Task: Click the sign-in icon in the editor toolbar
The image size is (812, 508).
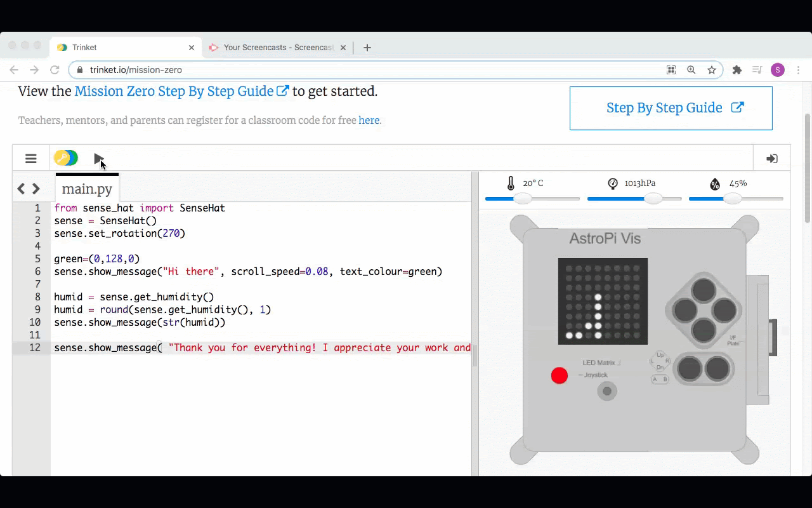Action: pyautogui.click(x=771, y=159)
